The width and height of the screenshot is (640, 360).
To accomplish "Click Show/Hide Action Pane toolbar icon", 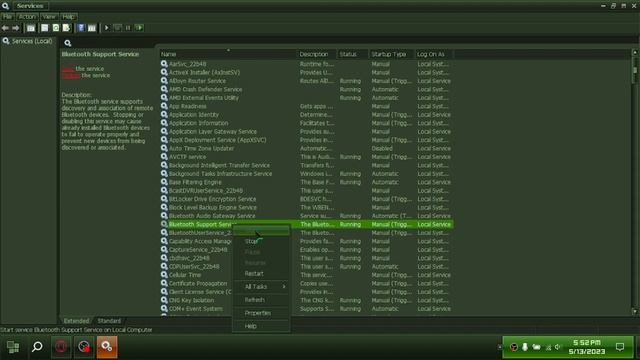I will pos(92,28).
